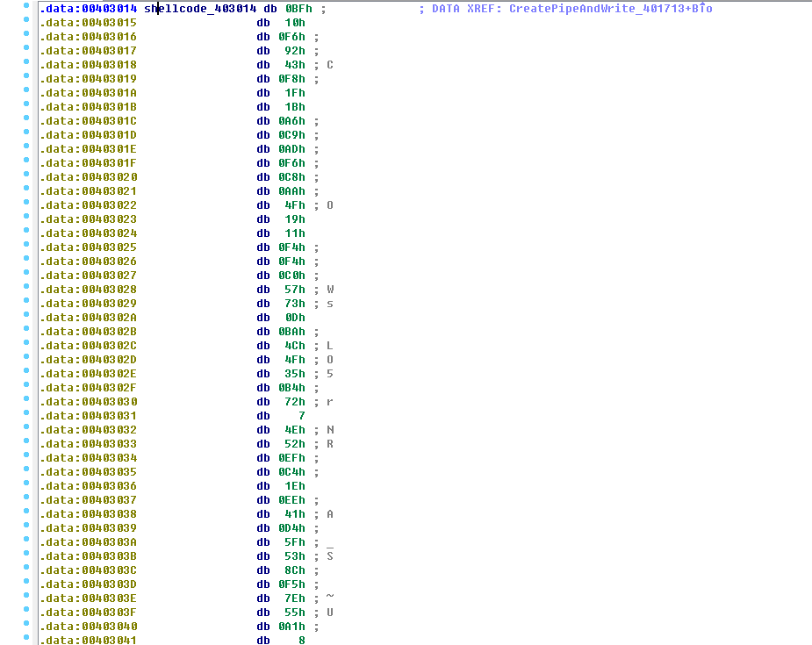Click the 19h byte value
This screenshot has width=812, height=645.
click(x=295, y=219)
